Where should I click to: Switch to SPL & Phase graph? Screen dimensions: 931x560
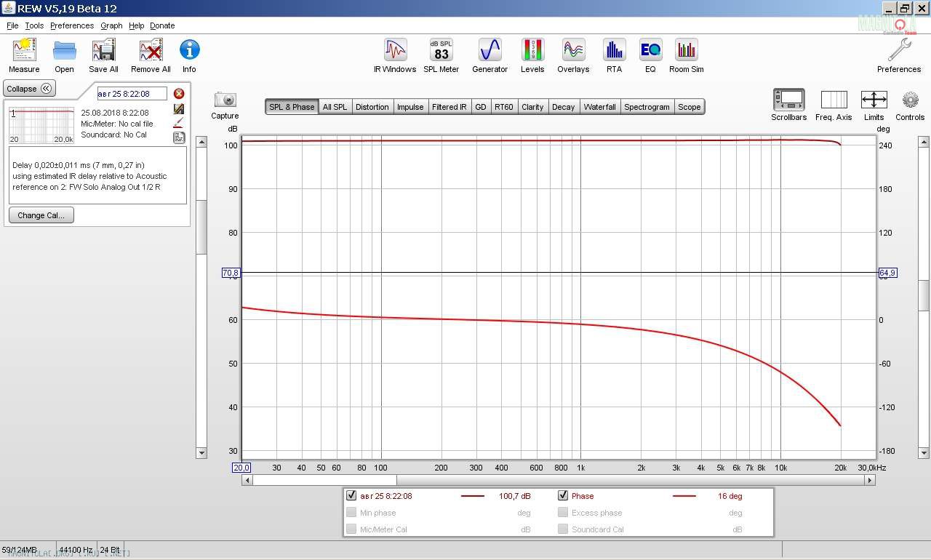(x=292, y=107)
